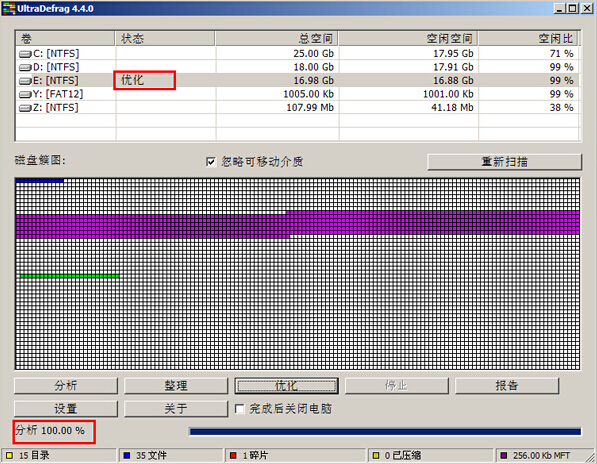
Task: Sort by 状态 column header
Action: click(x=165, y=38)
